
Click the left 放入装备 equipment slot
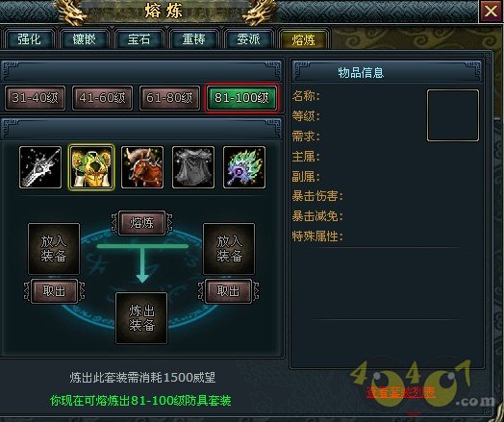(x=54, y=249)
